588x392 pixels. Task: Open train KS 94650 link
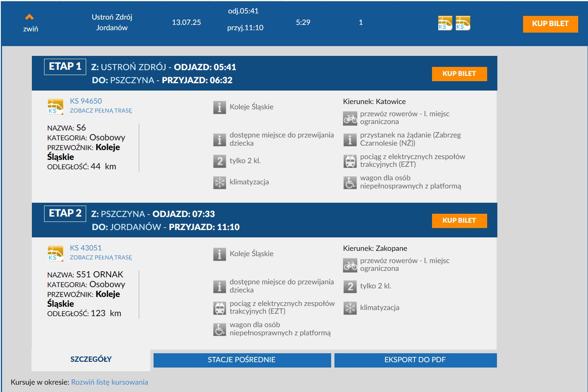click(86, 101)
